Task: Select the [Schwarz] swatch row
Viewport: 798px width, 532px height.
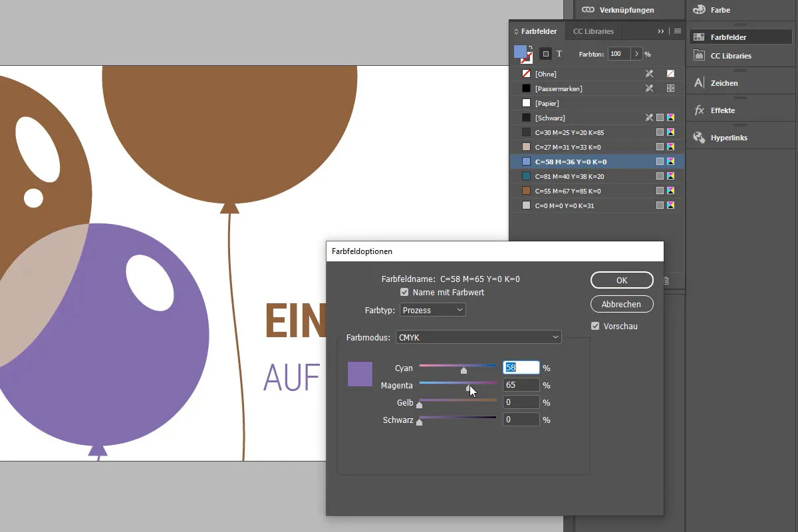Action: (597, 118)
